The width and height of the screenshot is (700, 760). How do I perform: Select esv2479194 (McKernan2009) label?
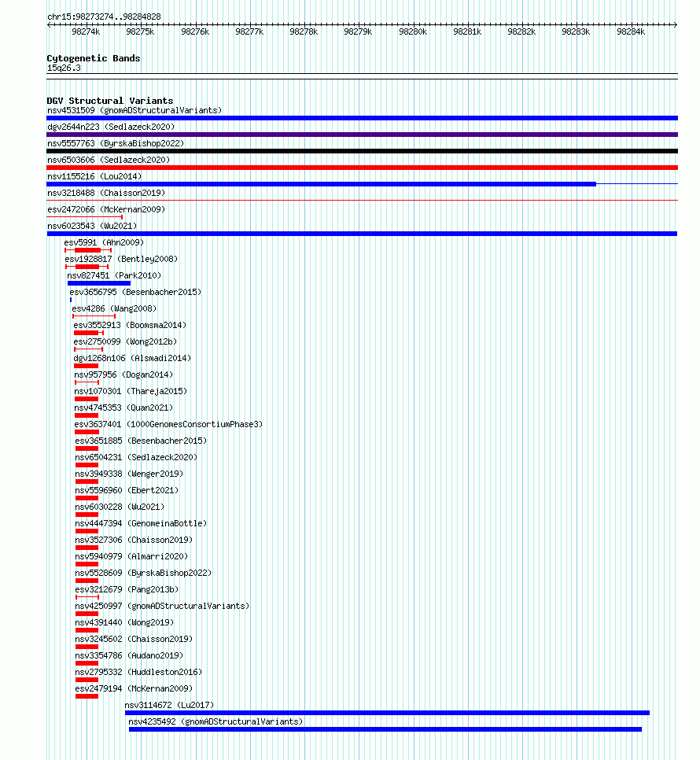tap(134, 688)
